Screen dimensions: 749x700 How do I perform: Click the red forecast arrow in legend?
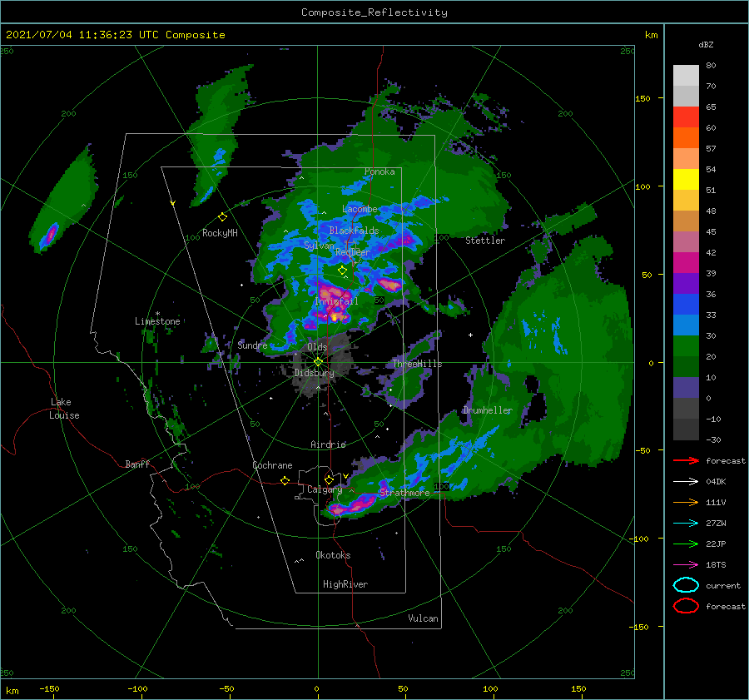point(686,460)
